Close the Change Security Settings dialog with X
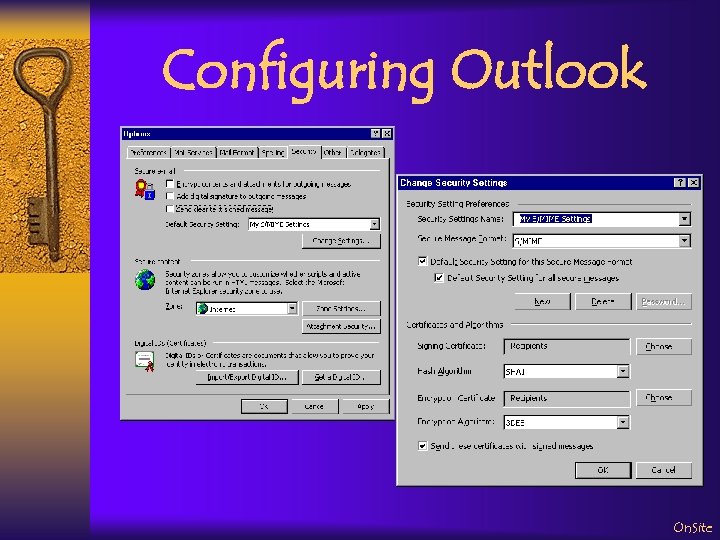 pyautogui.click(x=693, y=182)
